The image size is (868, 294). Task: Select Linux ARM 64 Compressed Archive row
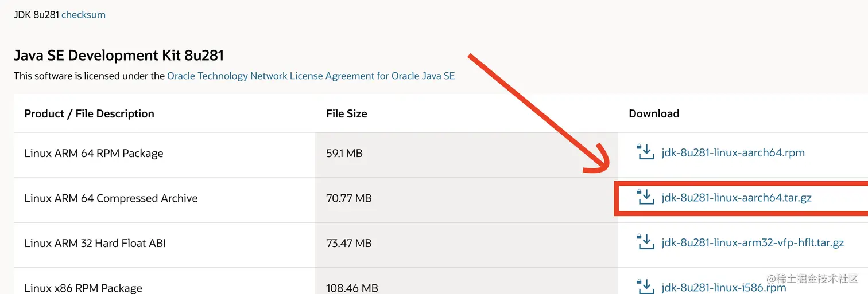111,198
